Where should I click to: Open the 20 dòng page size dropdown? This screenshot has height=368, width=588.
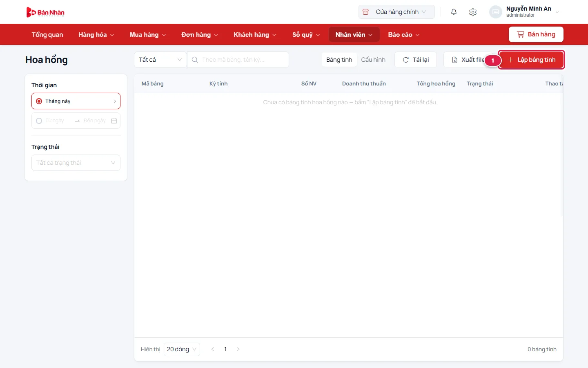(x=182, y=349)
